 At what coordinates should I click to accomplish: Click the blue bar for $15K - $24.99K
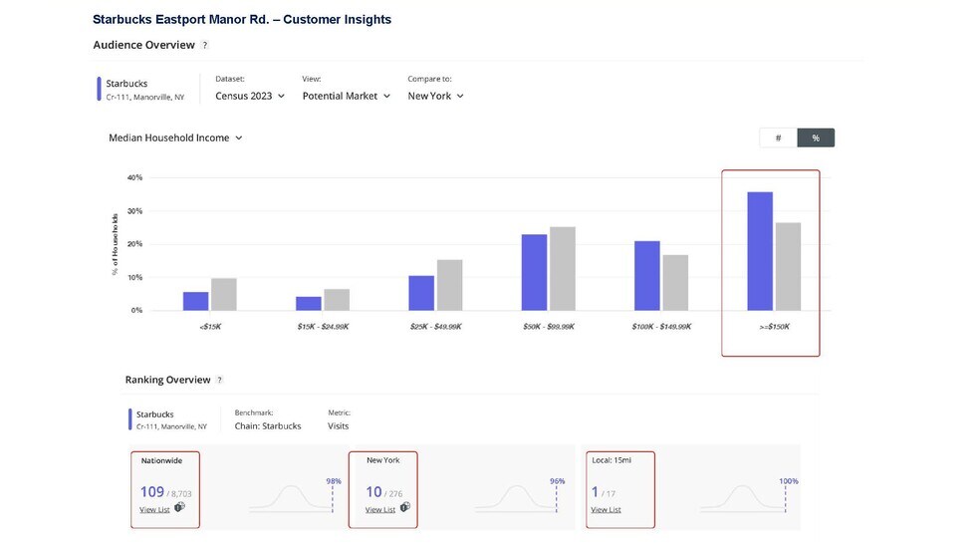point(309,303)
